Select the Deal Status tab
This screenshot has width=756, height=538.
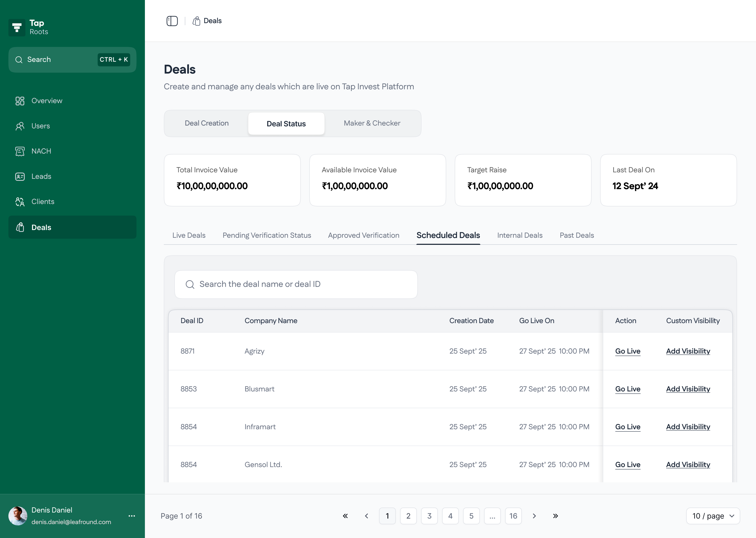[x=286, y=123]
